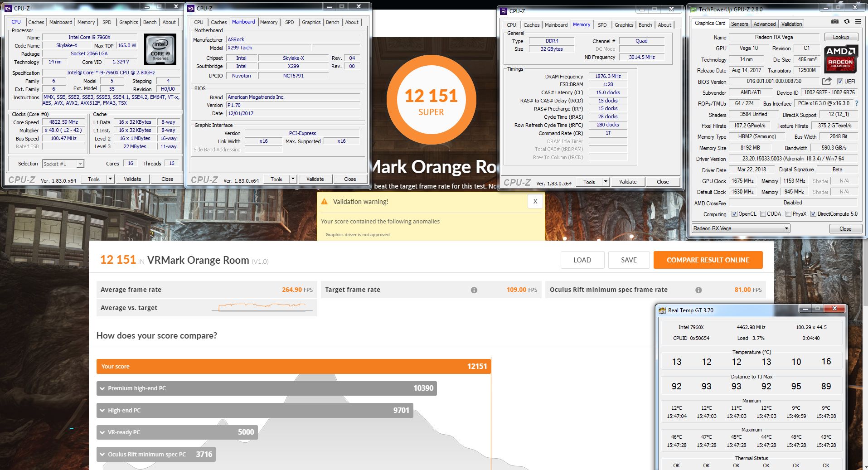
Task: Open SPD tab in CPU-Z Mainboard window
Action: (x=289, y=22)
